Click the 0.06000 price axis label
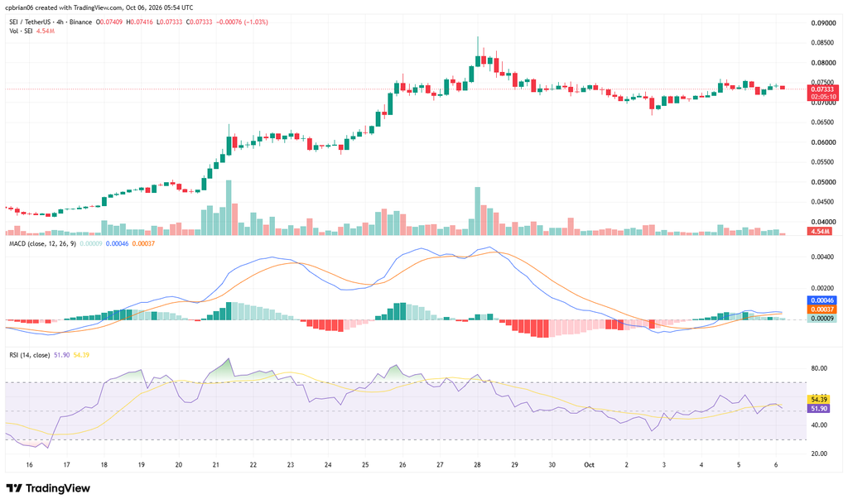848x504 pixels. coord(823,142)
